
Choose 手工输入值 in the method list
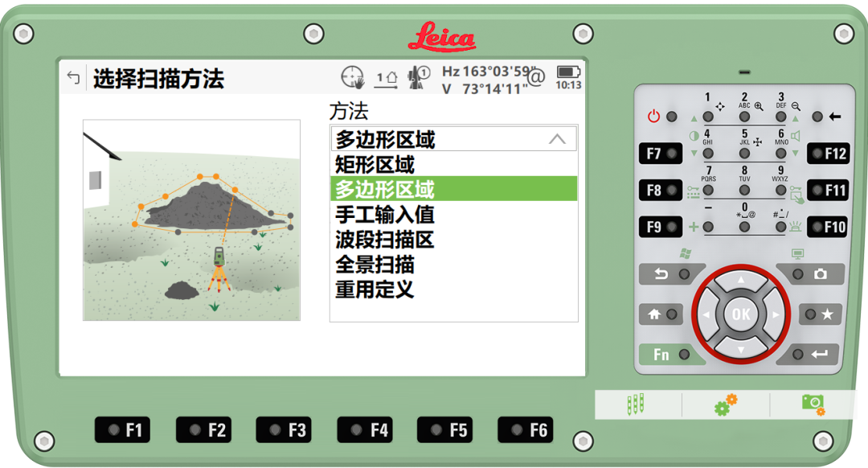point(453,215)
